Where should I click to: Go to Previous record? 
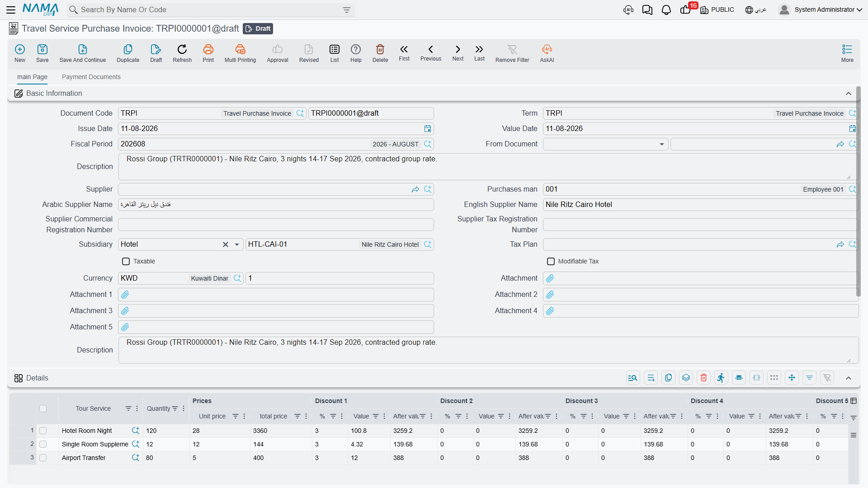tap(431, 53)
